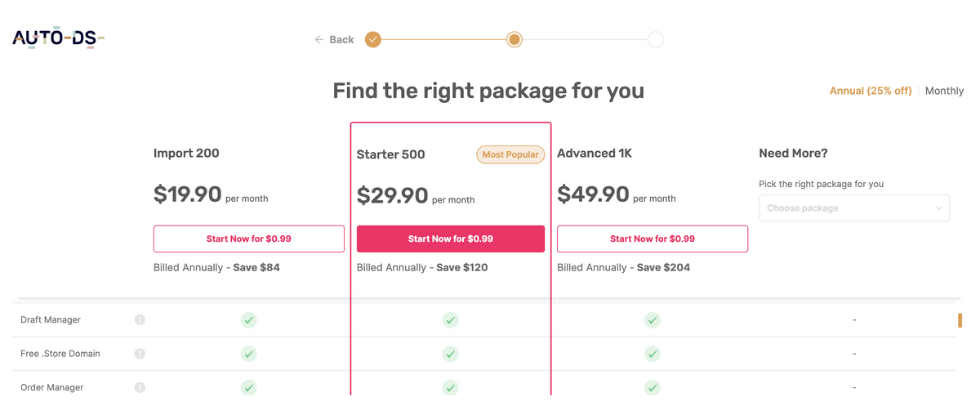Image resolution: width=980 pixels, height=406 pixels.
Task: Click the Most Popular badge
Action: point(510,154)
